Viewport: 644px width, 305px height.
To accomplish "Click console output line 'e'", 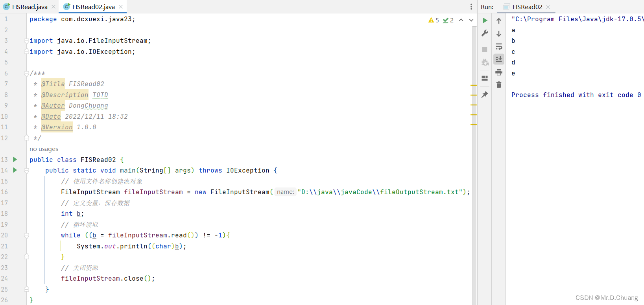I will click(513, 73).
